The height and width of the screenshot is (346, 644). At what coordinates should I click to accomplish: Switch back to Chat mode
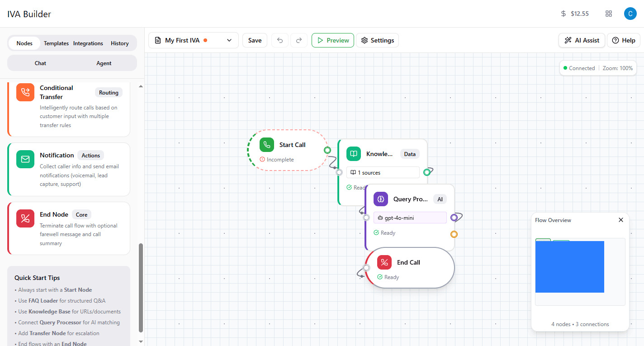coord(40,63)
